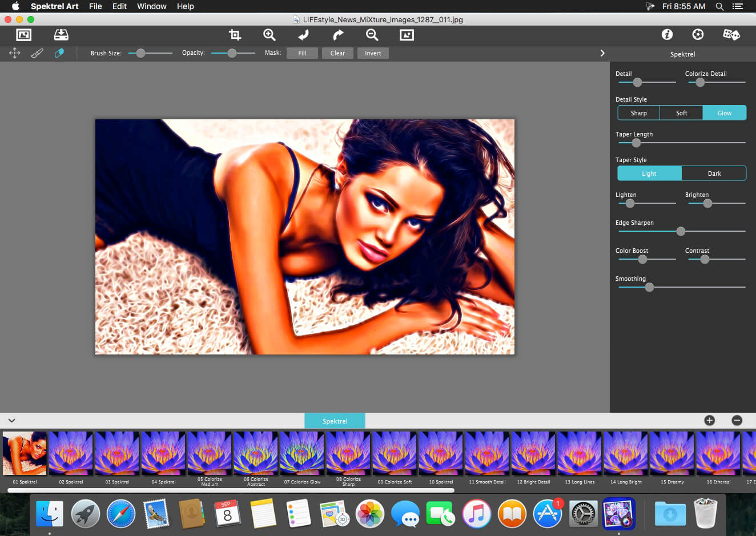Viewport: 756px width, 536px height.
Task: Click the Open Image icon in toolbar
Action: click(x=23, y=35)
